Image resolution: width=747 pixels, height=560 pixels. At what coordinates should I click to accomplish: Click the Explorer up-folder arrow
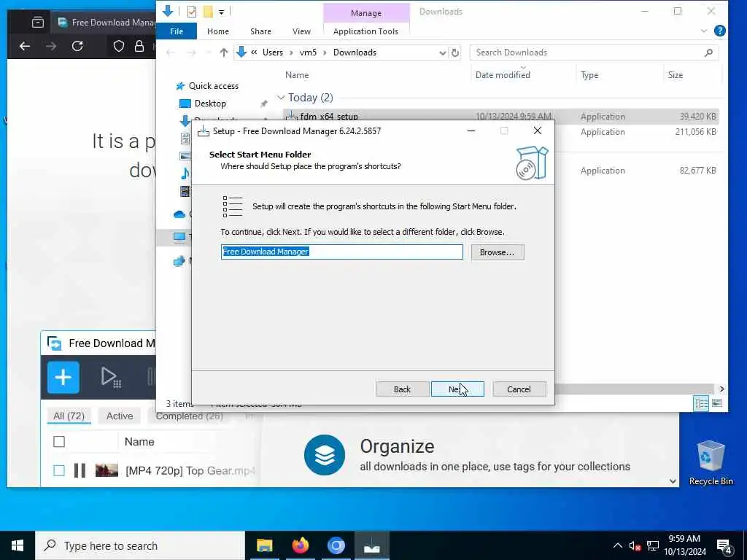(x=223, y=52)
